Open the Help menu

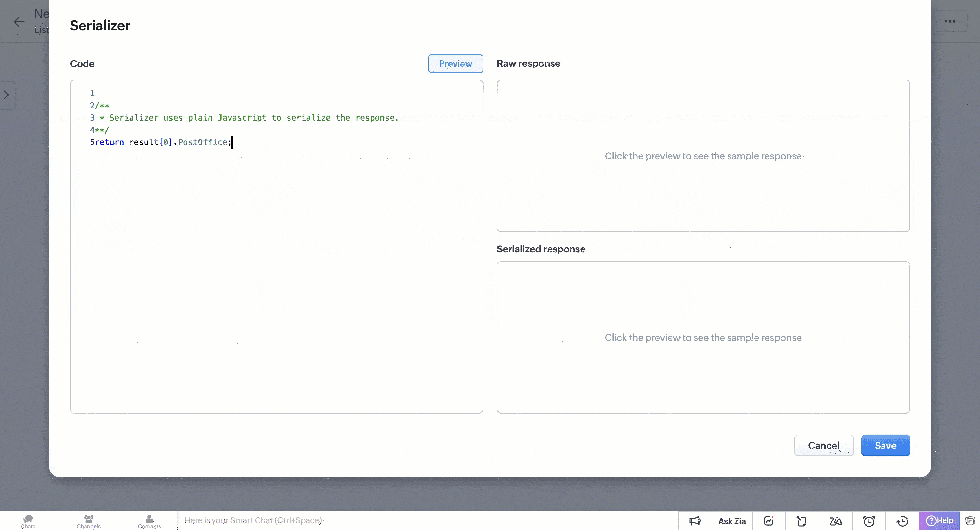(939, 520)
